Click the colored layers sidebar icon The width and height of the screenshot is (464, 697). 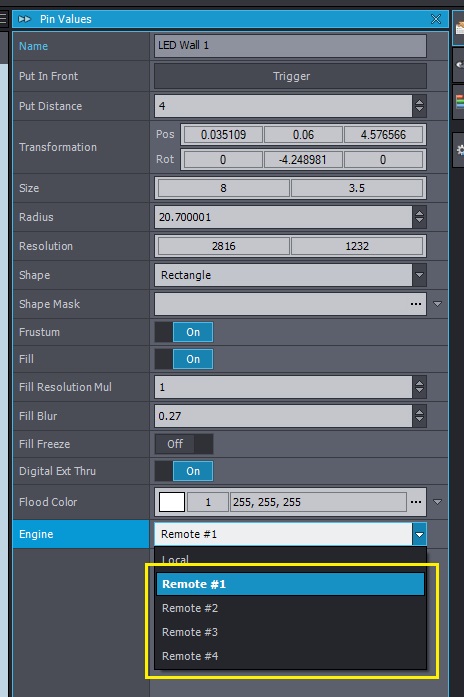pos(460,102)
